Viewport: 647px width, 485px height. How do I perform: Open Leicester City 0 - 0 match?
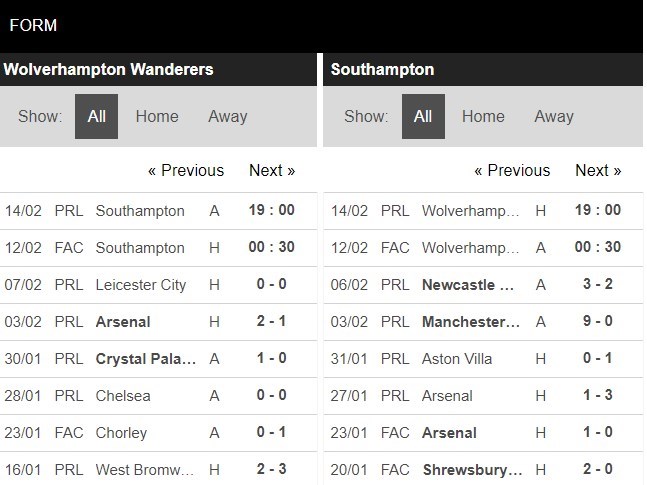click(141, 285)
